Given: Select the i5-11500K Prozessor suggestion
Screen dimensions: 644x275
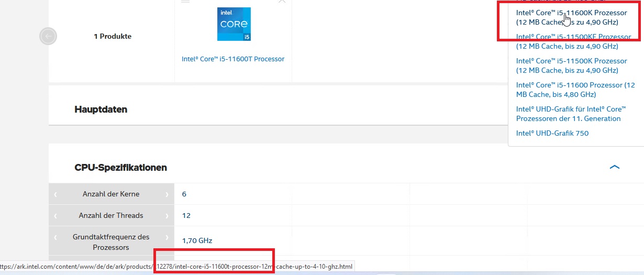Looking at the screenshot, I should [x=571, y=65].
